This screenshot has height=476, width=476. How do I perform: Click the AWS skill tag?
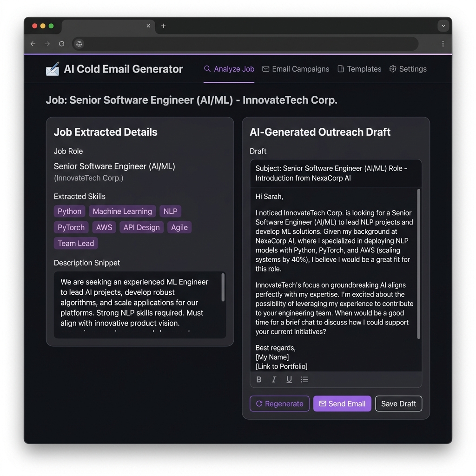[104, 227]
